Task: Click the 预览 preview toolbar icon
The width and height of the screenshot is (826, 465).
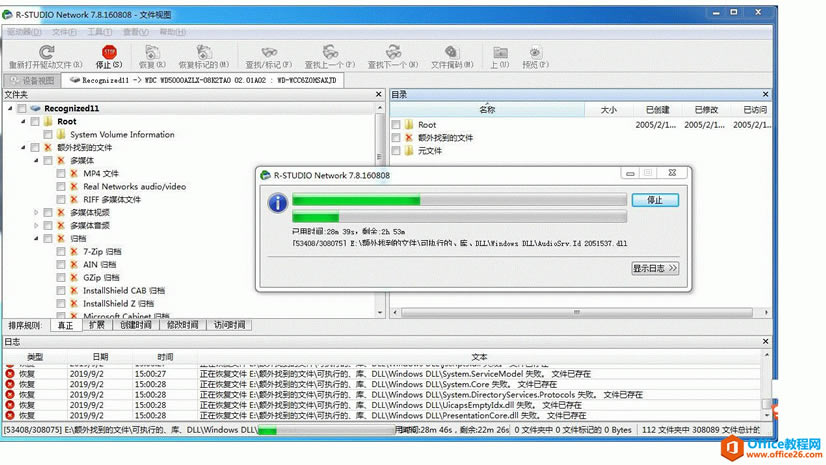Action: coord(535,52)
